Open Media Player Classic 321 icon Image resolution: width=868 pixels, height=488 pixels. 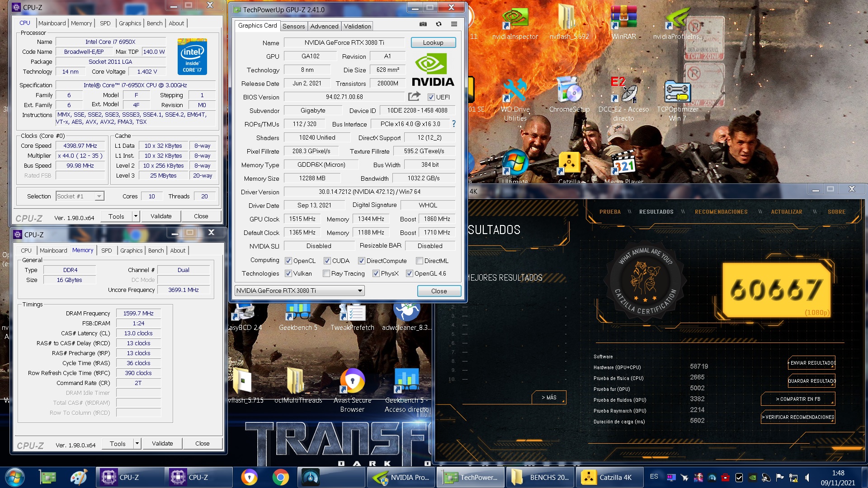623,167
